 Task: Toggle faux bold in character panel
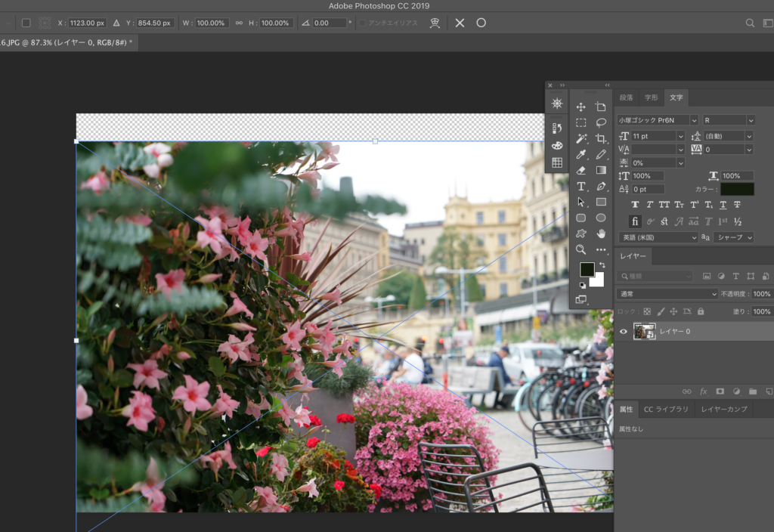(635, 205)
